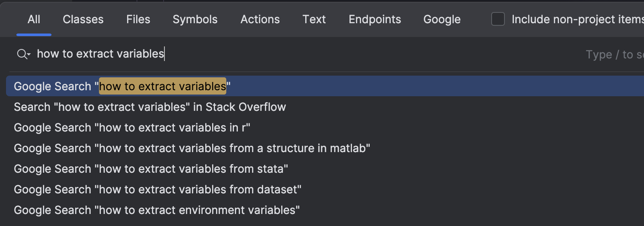
Task: Select "extract variables from stata" suggestion
Action: click(x=325, y=169)
